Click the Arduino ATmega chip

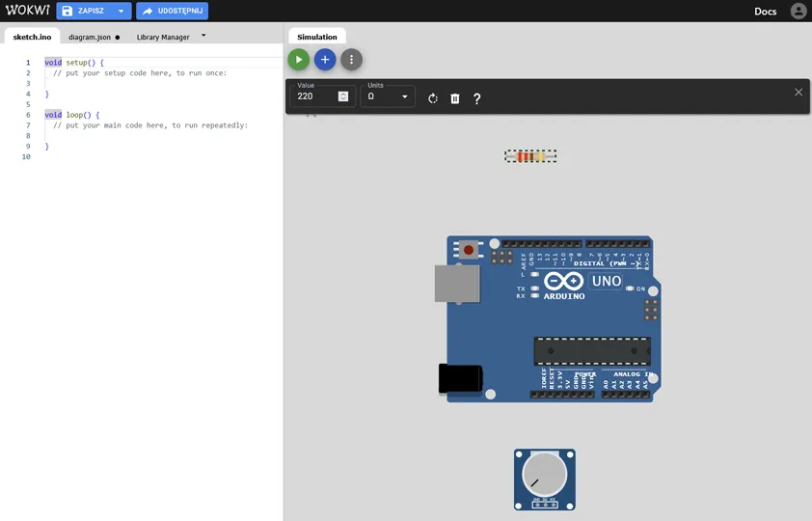[592, 351]
